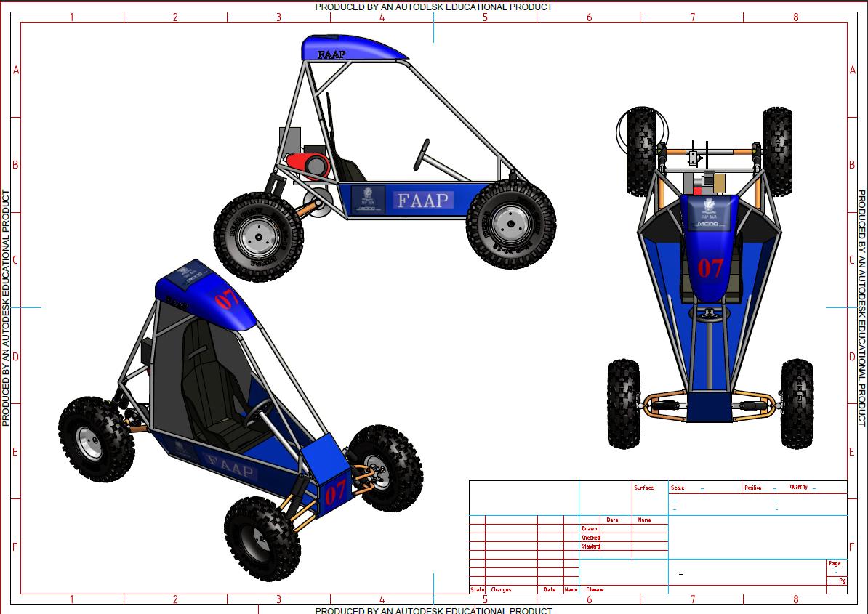Click zone number '3' on bottom border

click(278, 599)
